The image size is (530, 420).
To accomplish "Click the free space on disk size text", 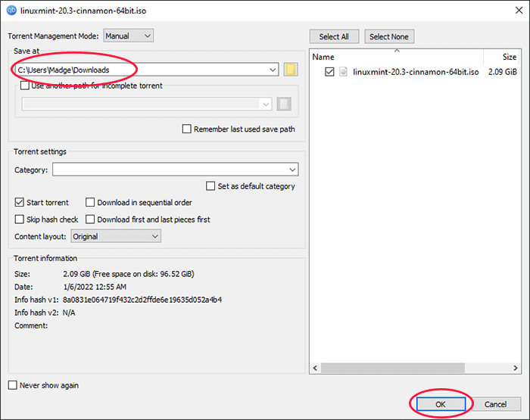I will 144,274.
